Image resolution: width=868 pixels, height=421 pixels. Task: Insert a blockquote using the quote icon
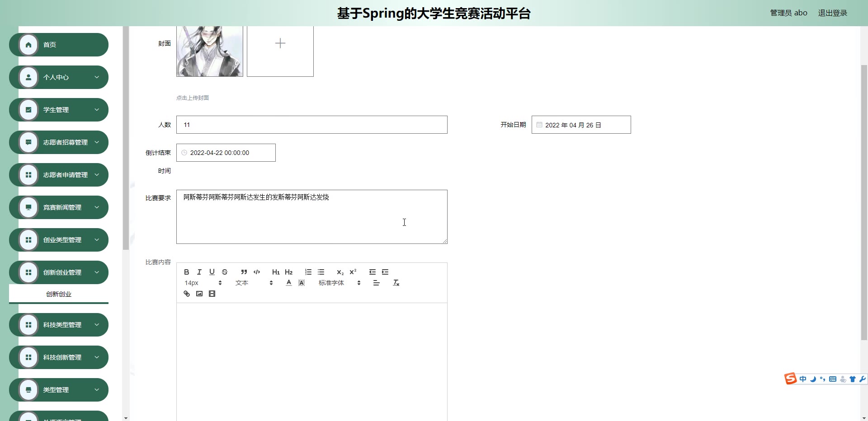[244, 272]
